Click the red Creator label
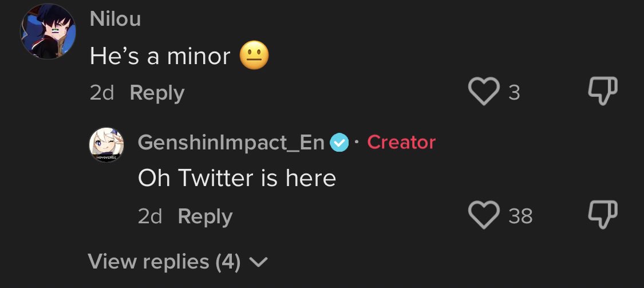Image resolution: width=644 pixels, height=288 pixels. [401, 142]
